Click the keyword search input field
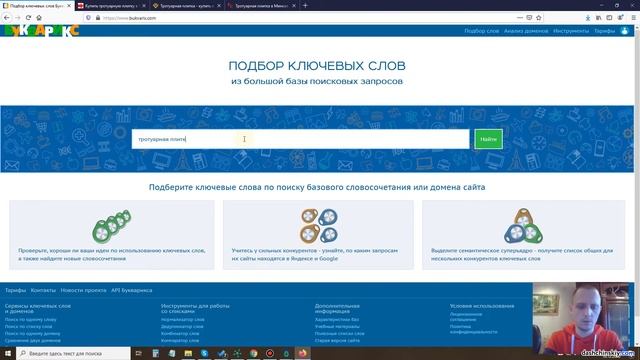 (300, 139)
